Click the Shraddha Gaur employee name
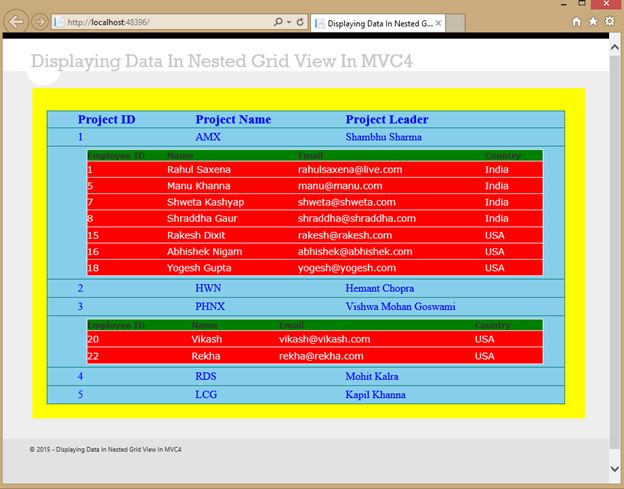Viewport: 624px width, 489px height. pyautogui.click(x=202, y=218)
